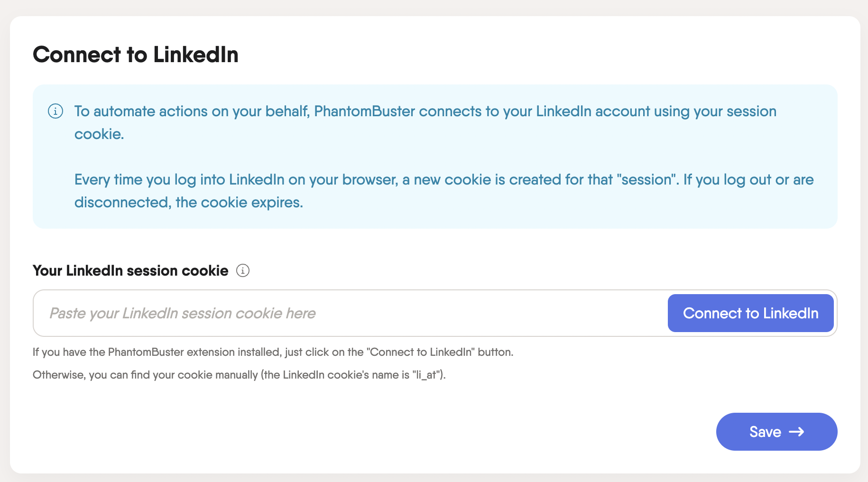Click info icon beside session cookie label
This screenshot has width=868, height=482.
coord(243,270)
